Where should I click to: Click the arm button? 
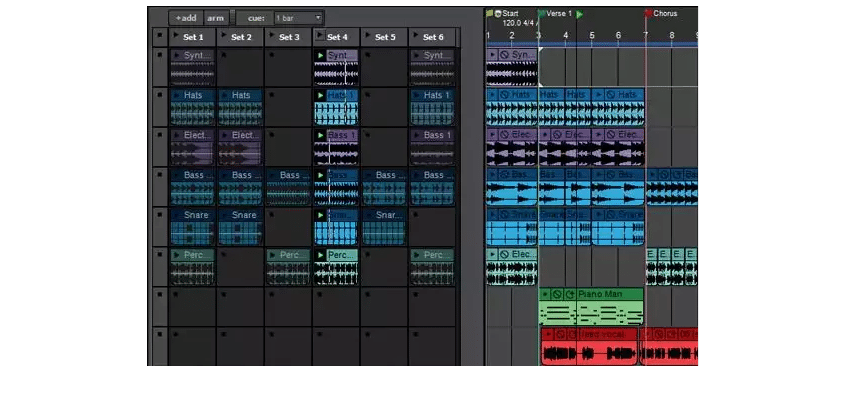[216, 18]
